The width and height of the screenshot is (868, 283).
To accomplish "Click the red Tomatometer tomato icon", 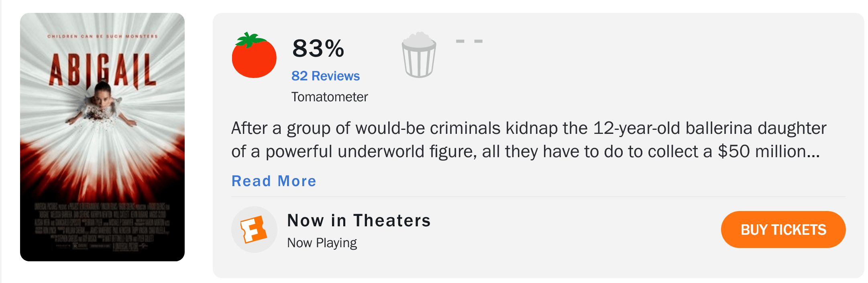I will 254,55.
